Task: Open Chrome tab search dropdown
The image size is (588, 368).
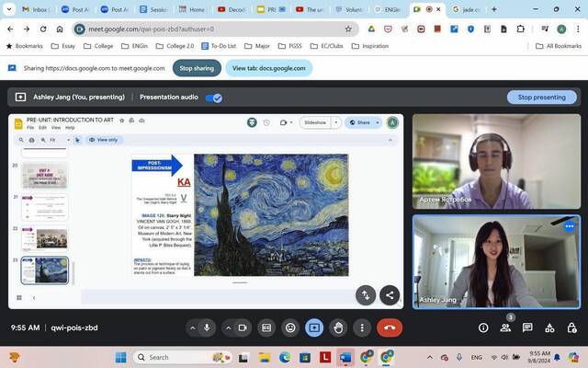Action: [9, 9]
